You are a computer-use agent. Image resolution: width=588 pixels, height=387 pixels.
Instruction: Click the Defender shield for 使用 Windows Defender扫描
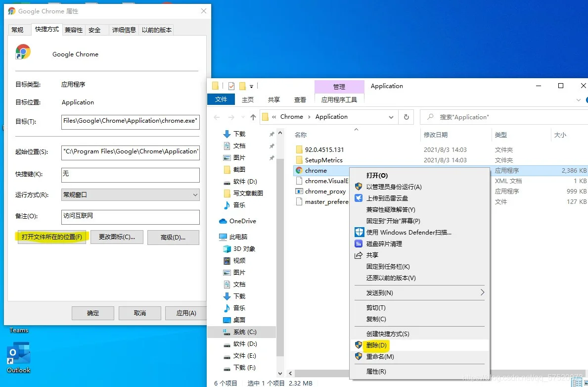(x=359, y=232)
